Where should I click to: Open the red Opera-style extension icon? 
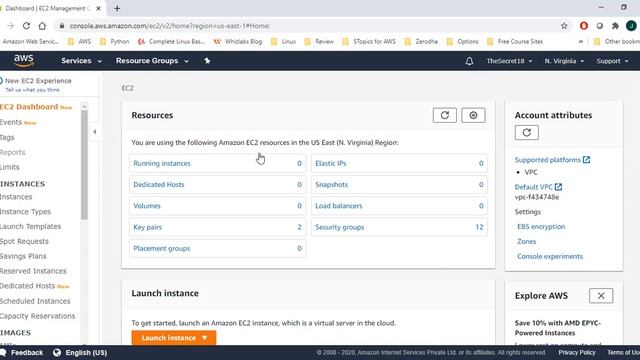tap(584, 26)
